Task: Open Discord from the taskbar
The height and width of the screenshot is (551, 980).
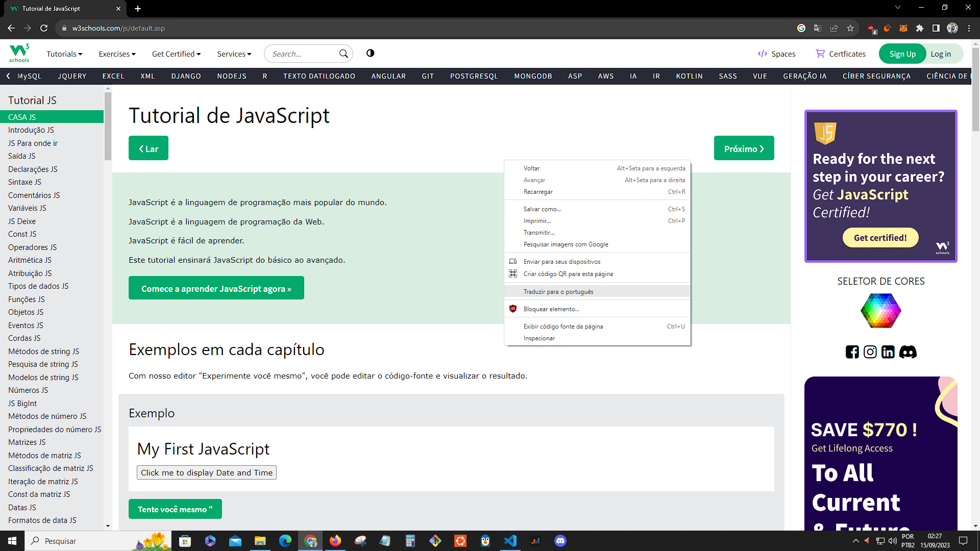Action: 560,541
